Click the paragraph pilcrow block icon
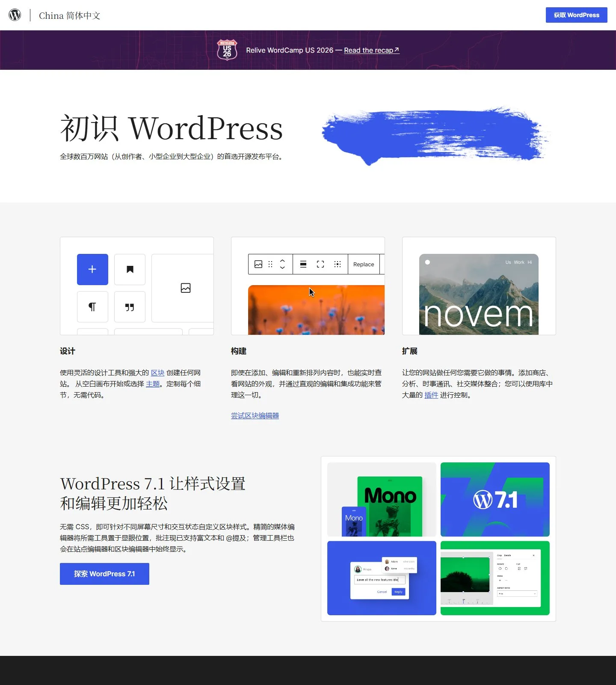Image resolution: width=616 pixels, height=685 pixels. [x=92, y=307]
